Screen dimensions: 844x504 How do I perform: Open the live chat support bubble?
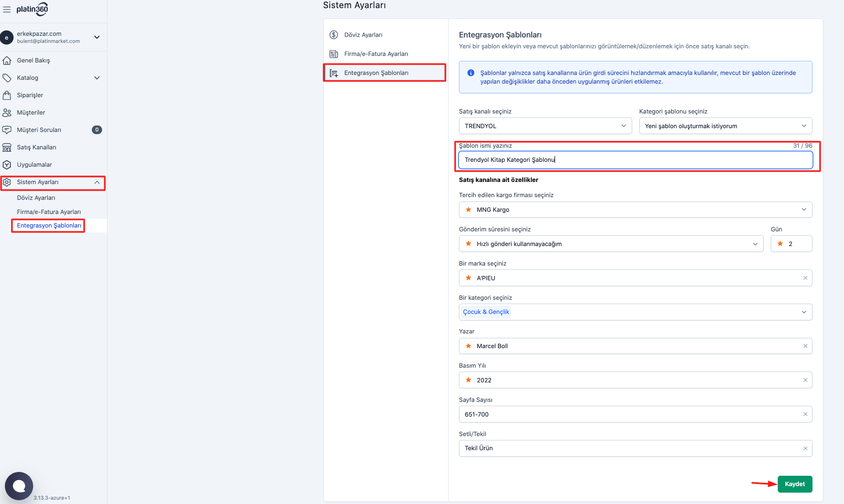point(19,486)
